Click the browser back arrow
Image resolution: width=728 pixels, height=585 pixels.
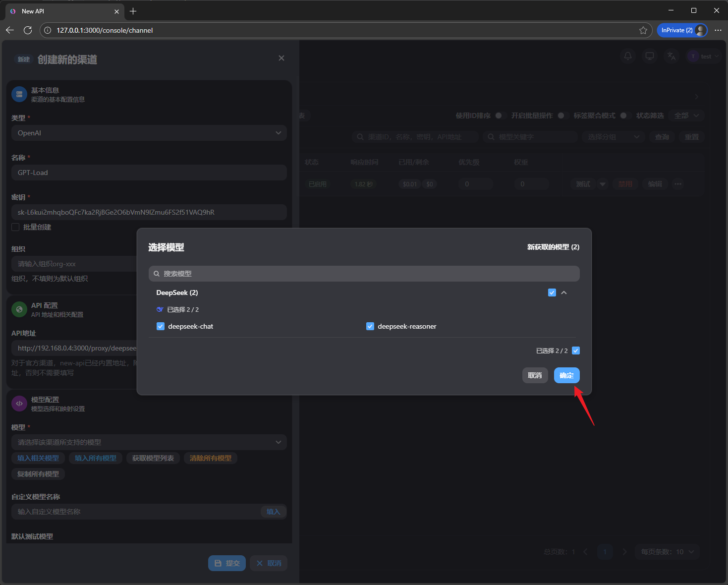[10, 30]
